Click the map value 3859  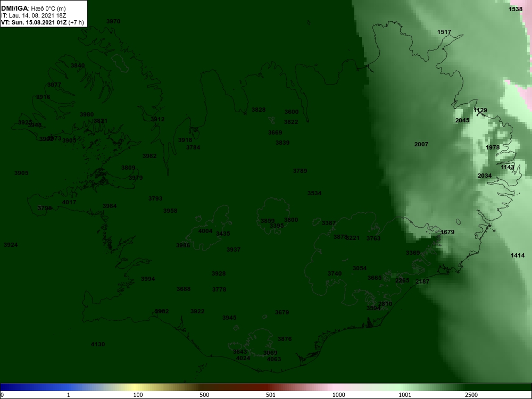pos(268,221)
